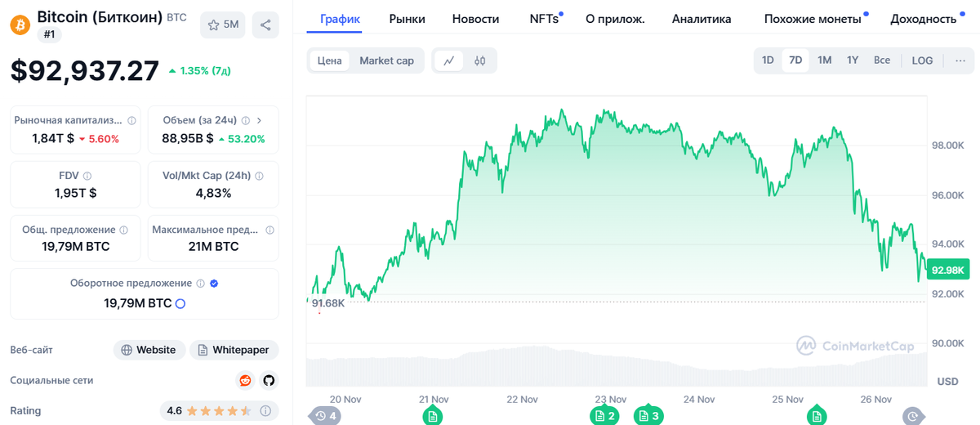Click the history marker with 4 on timeline
The width and height of the screenshot is (980, 425).
tap(325, 416)
